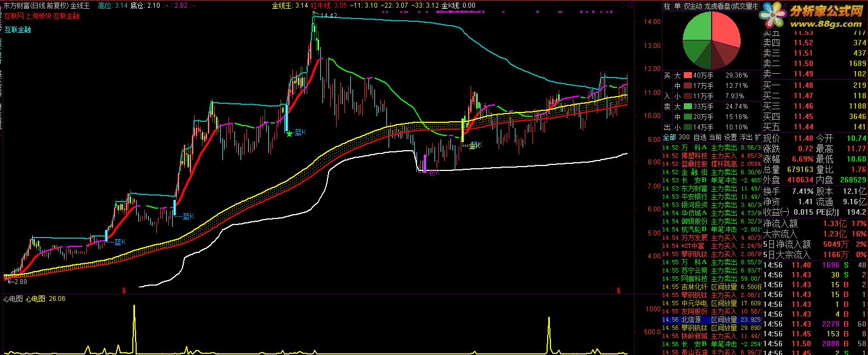
Task: Click the 互联网 sector link
Action: click(x=14, y=16)
